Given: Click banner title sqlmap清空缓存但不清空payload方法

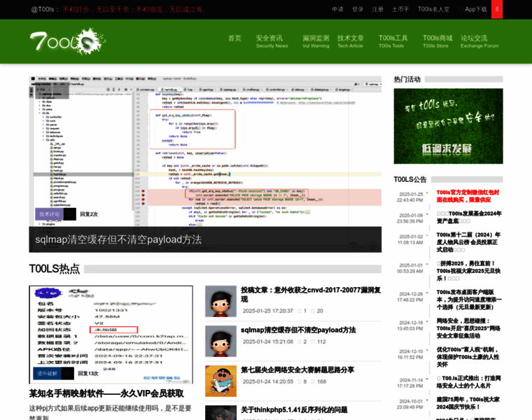Looking at the screenshot, I should 118,239.
